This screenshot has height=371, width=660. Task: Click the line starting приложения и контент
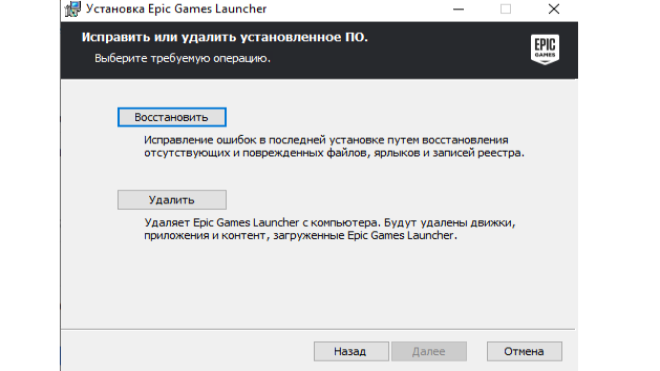[301, 235]
